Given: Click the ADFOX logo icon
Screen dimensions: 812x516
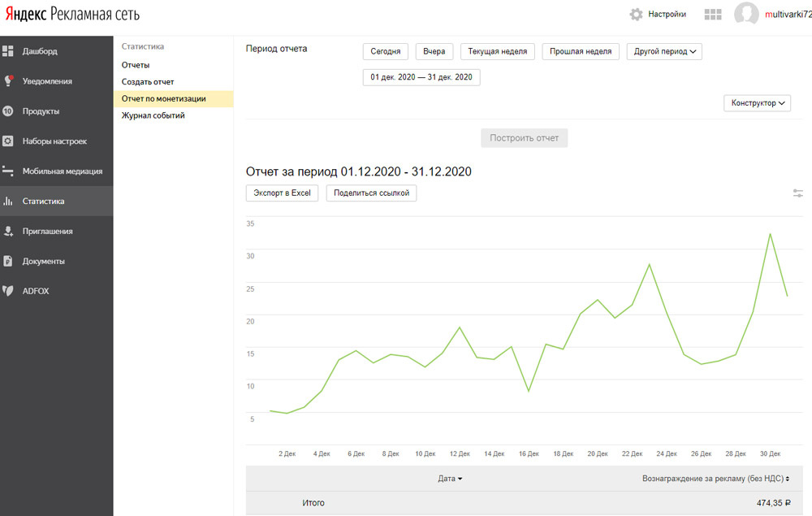Looking at the screenshot, I should pos(8,291).
